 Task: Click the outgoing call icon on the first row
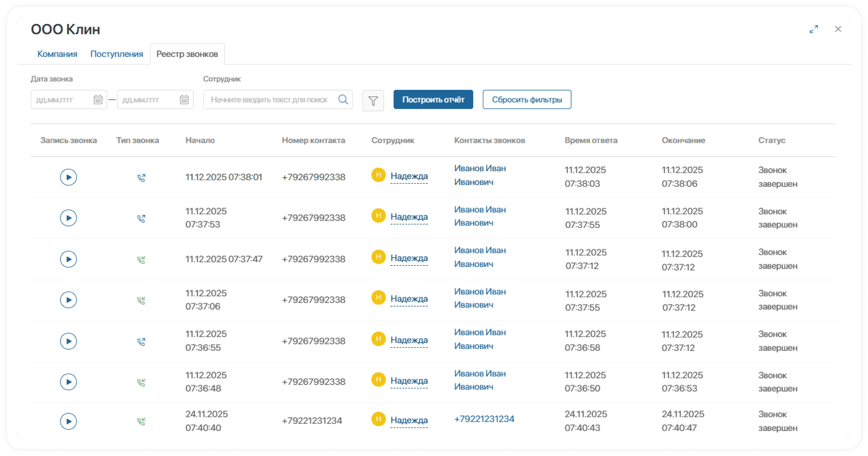click(x=141, y=177)
